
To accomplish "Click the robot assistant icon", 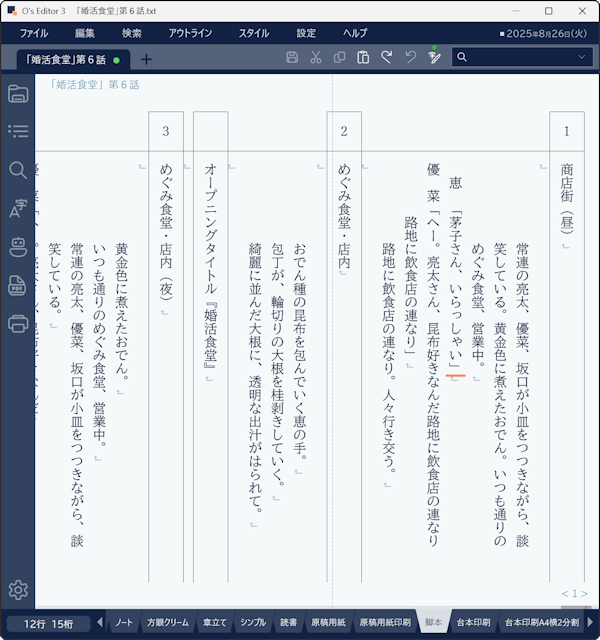I will [x=18, y=246].
